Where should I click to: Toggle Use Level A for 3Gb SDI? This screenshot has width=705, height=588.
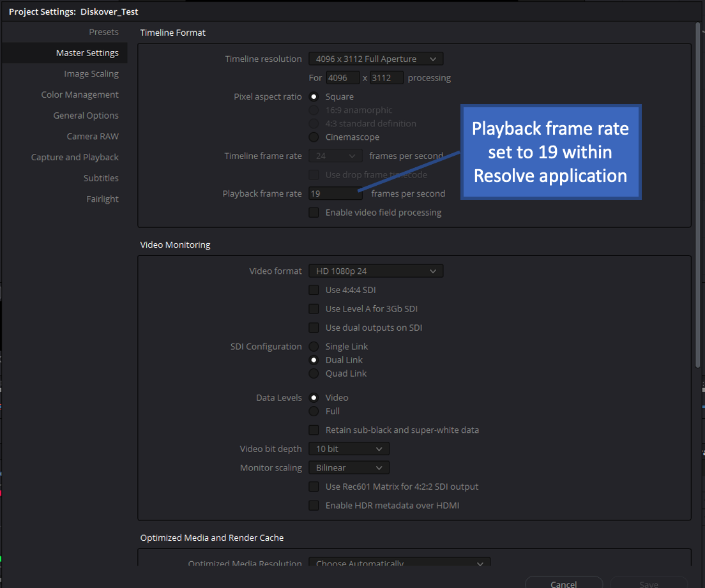coord(314,309)
